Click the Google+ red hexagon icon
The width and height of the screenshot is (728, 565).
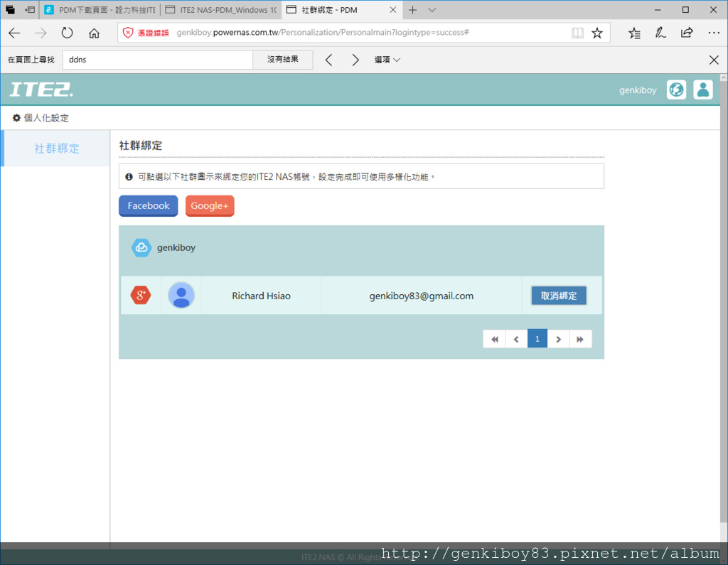[x=141, y=295]
